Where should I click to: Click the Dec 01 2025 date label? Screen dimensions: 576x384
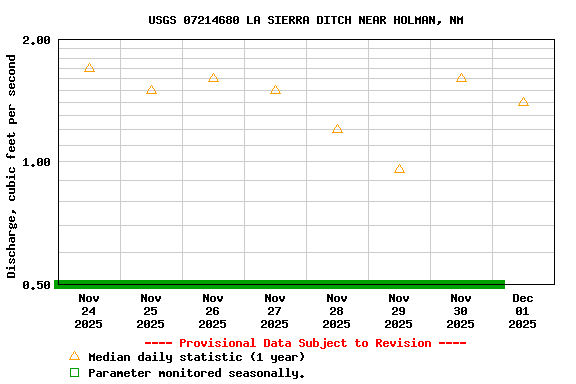(x=522, y=311)
